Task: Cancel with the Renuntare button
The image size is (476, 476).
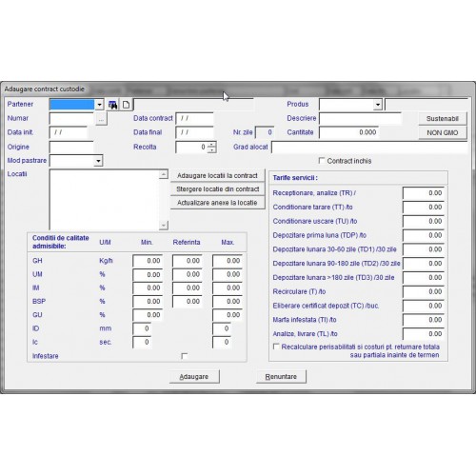Action: (x=281, y=377)
